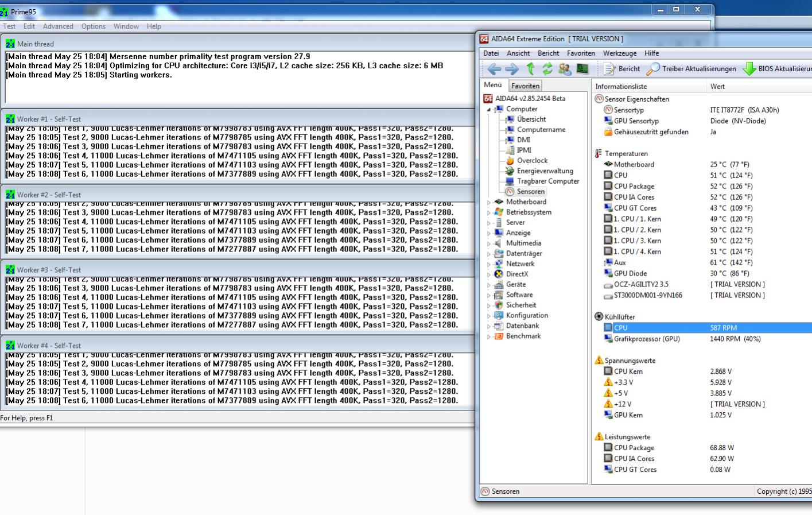Viewport: 812px width, 515px height.
Task: Click the Worker #3 Self-Test title bar
Action: pos(238,269)
